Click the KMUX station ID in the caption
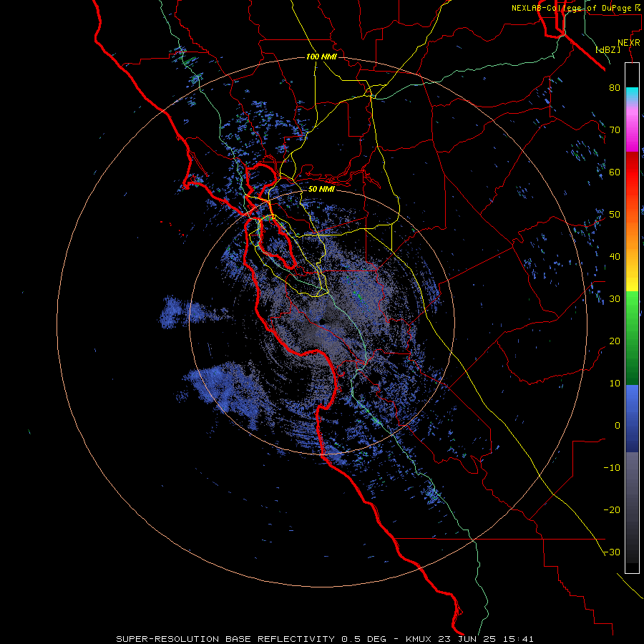 (418, 639)
